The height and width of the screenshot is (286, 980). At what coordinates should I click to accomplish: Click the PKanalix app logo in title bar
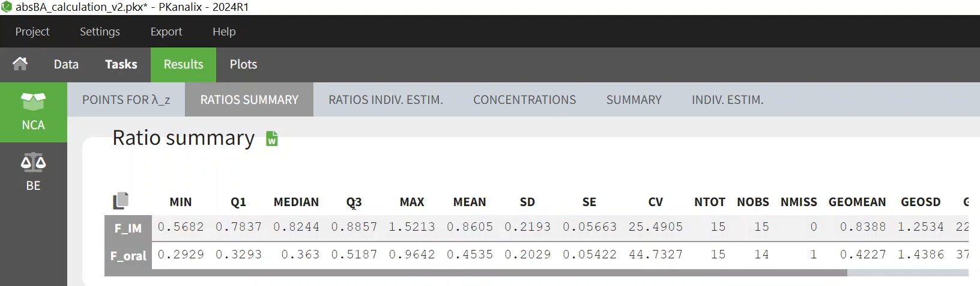(x=7, y=7)
